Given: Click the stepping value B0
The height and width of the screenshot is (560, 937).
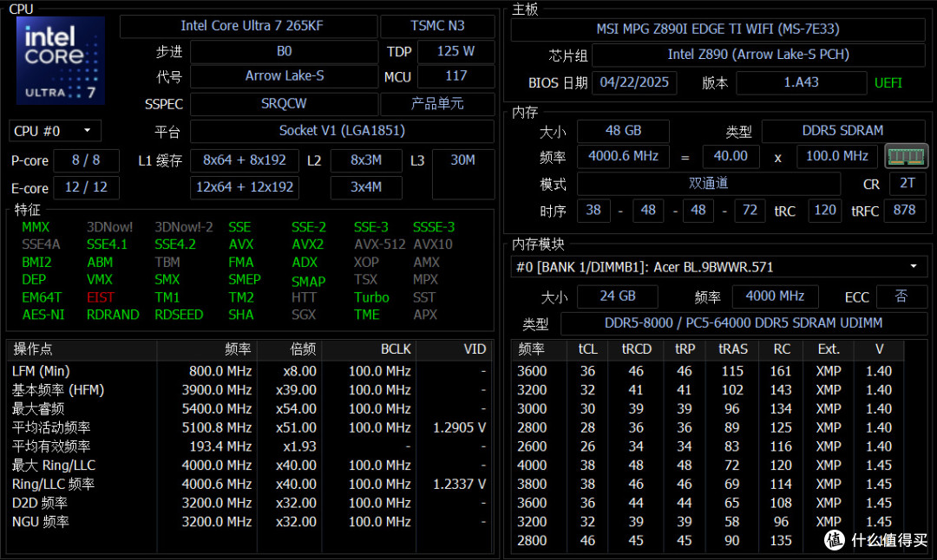Looking at the screenshot, I should (284, 52).
